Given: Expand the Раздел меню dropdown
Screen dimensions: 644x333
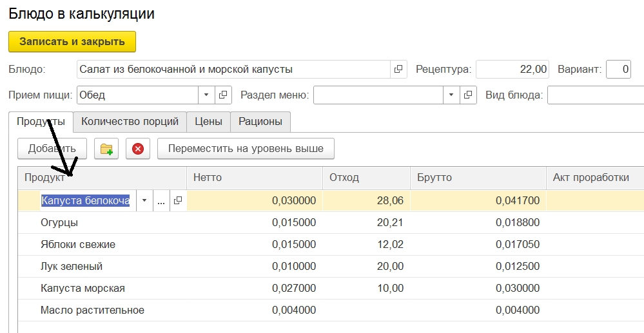Looking at the screenshot, I should pyautogui.click(x=451, y=95).
